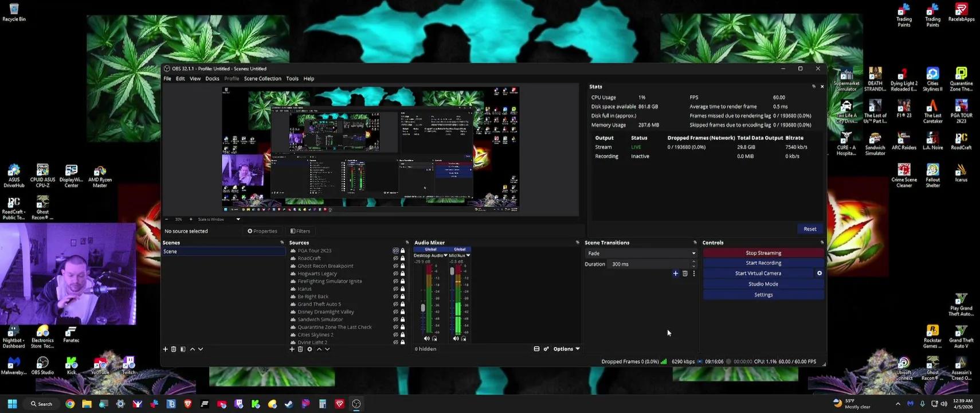Show the Icarus source
The height and width of the screenshot is (413, 980).
pos(395,289)
